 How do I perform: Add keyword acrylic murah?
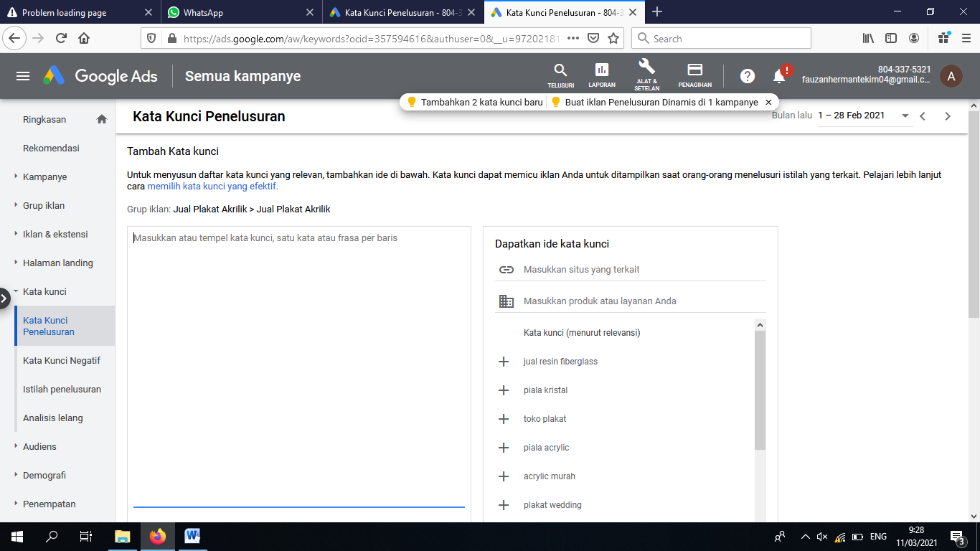[x=504, y=476]
